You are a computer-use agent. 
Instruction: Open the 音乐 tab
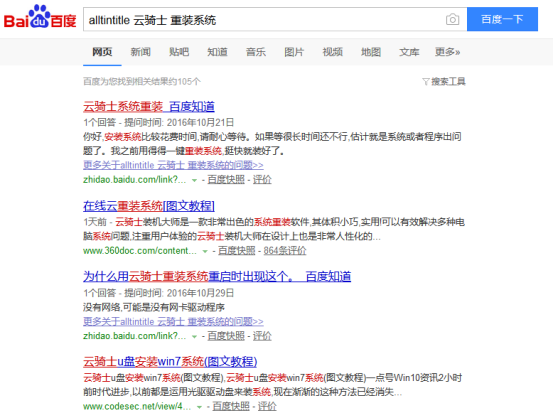click(256, 52)
